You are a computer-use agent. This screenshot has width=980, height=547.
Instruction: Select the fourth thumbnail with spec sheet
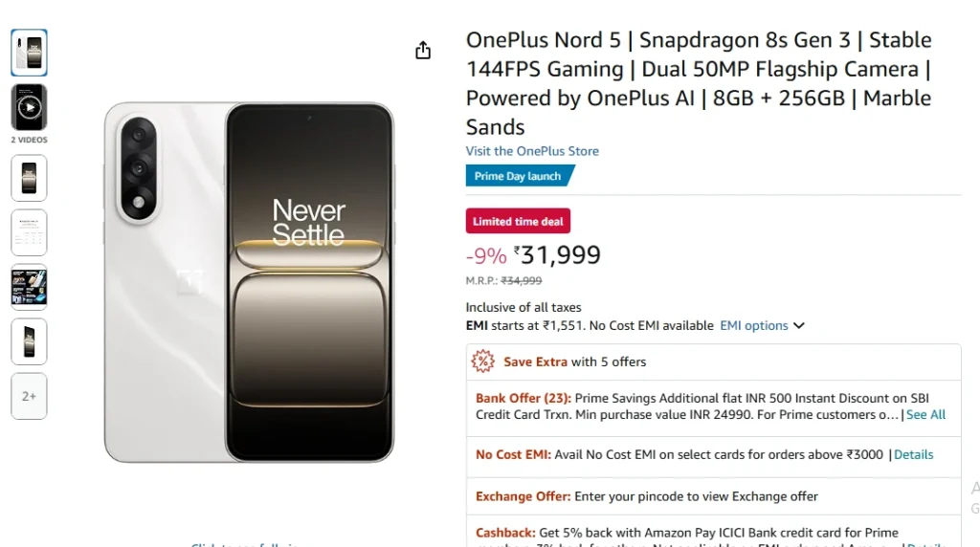pyautogui.click(x=29, y=232)
